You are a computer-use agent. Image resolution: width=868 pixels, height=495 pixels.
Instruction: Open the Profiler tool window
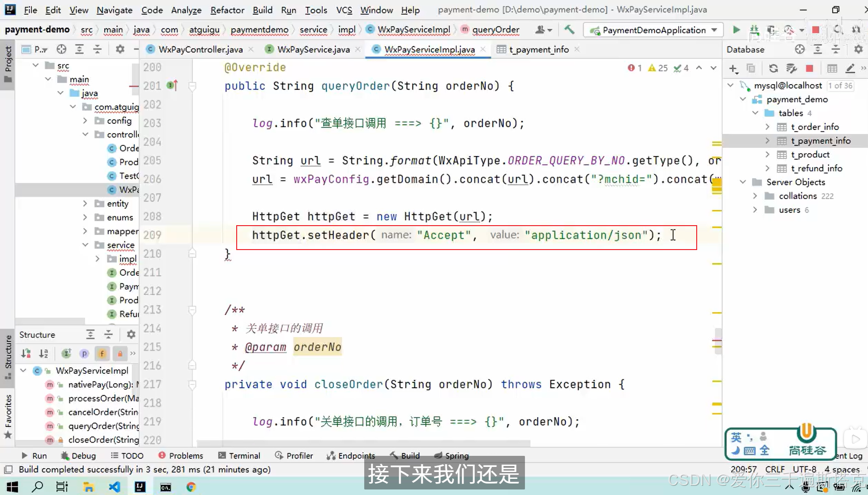point(294,455)
